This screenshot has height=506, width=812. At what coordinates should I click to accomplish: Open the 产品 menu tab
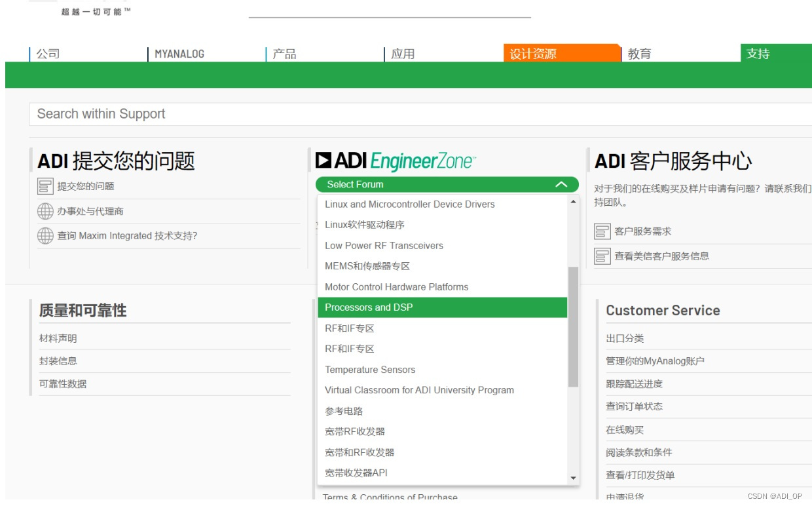285,54
